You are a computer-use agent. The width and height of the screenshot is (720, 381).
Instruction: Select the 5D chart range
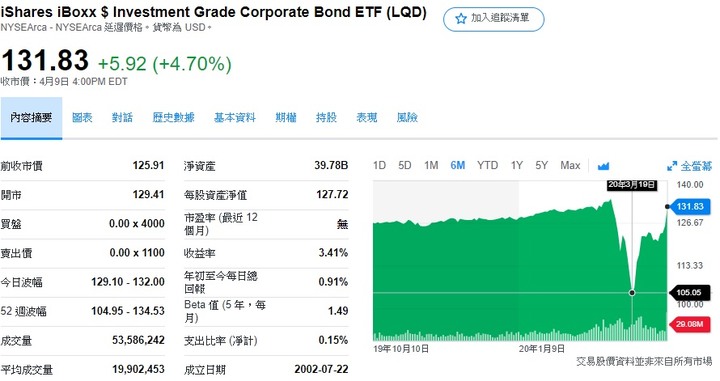tap(405, 165)
